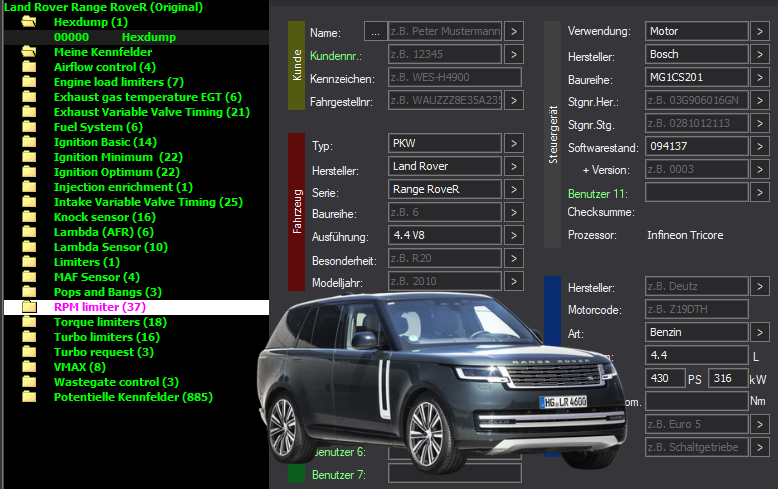Open the Hexdump folder icon
The image size is (778, 489).
(x=29, y=22)
